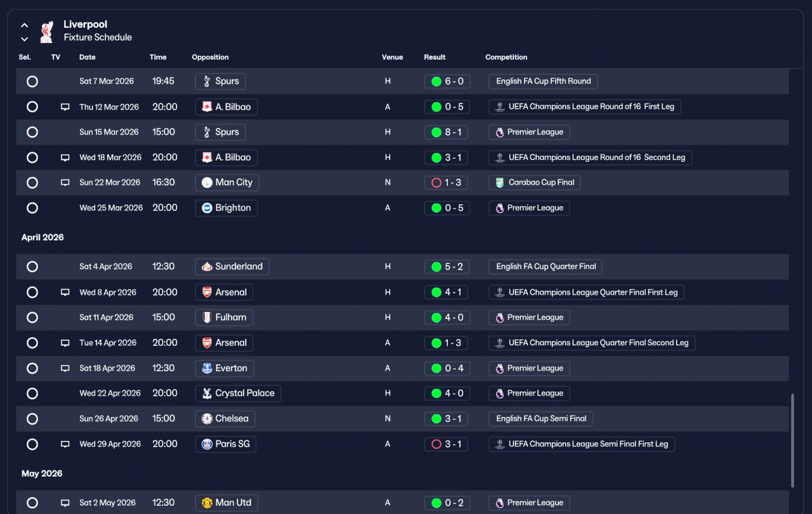Open English FA Cup Semi Final competition
This screenshot has width=812, height=514.
[541, 419]
